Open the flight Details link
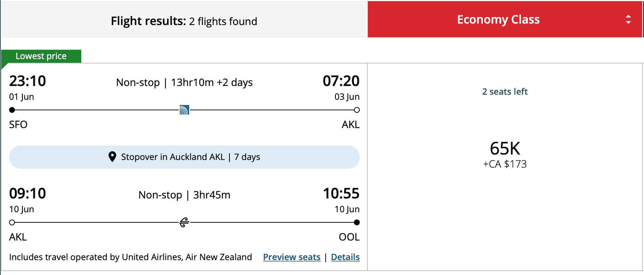This screenshot has height=275, width=644. tap(345, 257)
